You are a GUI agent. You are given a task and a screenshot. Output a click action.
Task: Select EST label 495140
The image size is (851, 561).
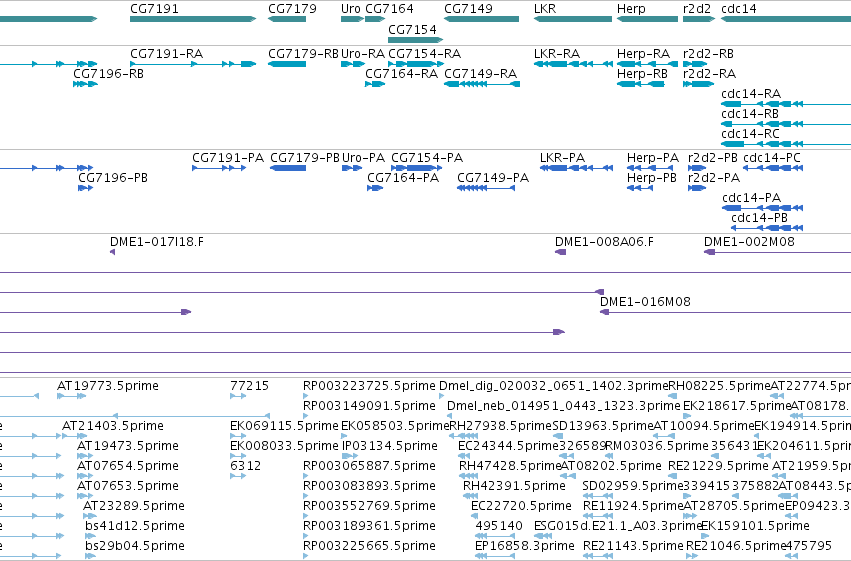(499, 526)
